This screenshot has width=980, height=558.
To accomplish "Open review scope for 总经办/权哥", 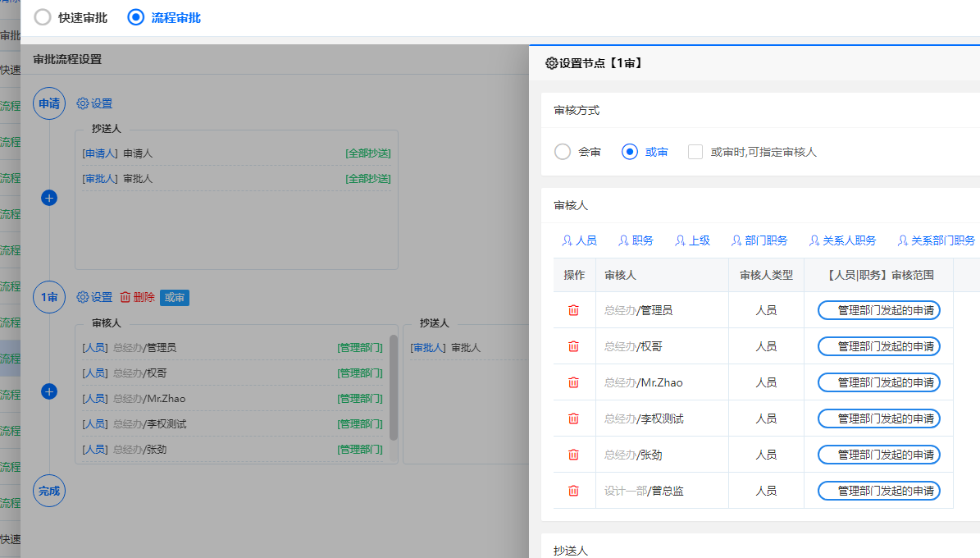I will 879,346.
